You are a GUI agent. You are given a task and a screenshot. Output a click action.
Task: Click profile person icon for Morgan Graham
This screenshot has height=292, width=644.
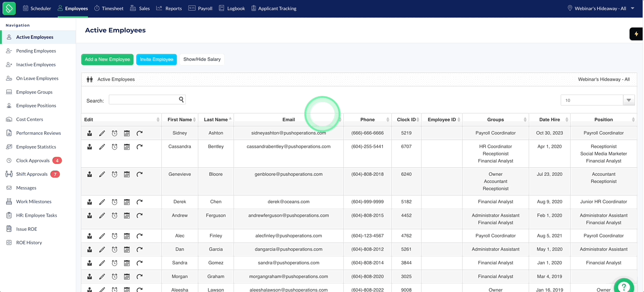90,277
